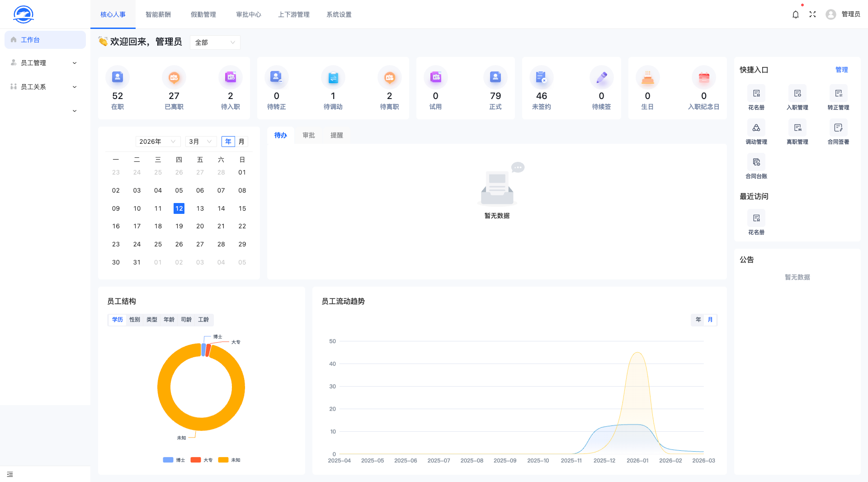This screenshot has width=868, height=482.
Task: Click the 待离职 stat icon
Action: pyautogui.click(x=390, y=77)
